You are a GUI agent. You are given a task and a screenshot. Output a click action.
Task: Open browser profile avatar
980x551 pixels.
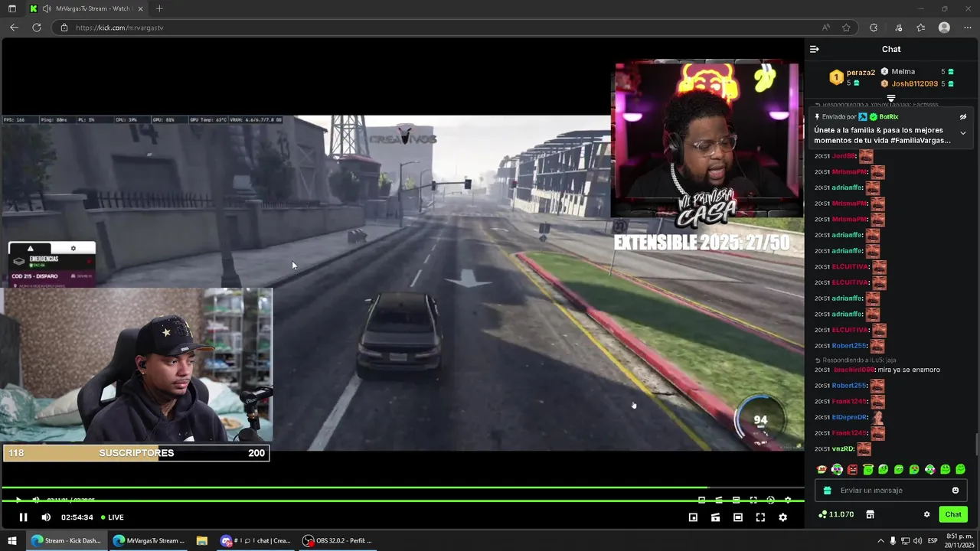click(x=944, y=28)
